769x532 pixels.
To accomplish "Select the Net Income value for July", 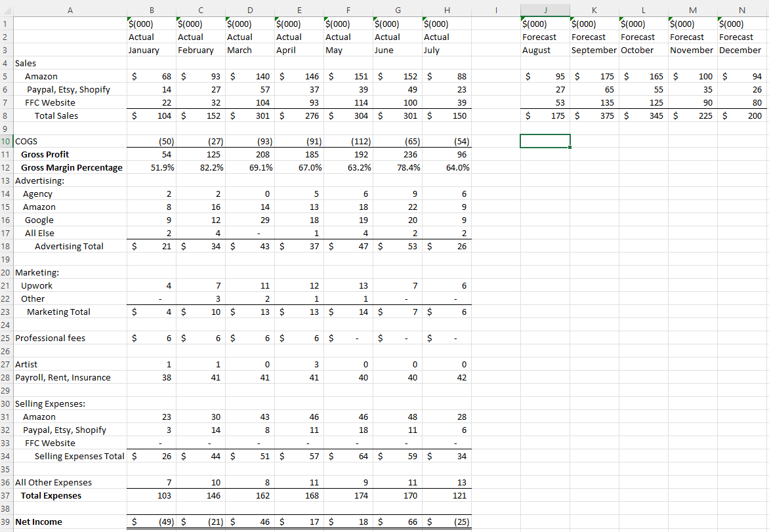I will point(447,522).
